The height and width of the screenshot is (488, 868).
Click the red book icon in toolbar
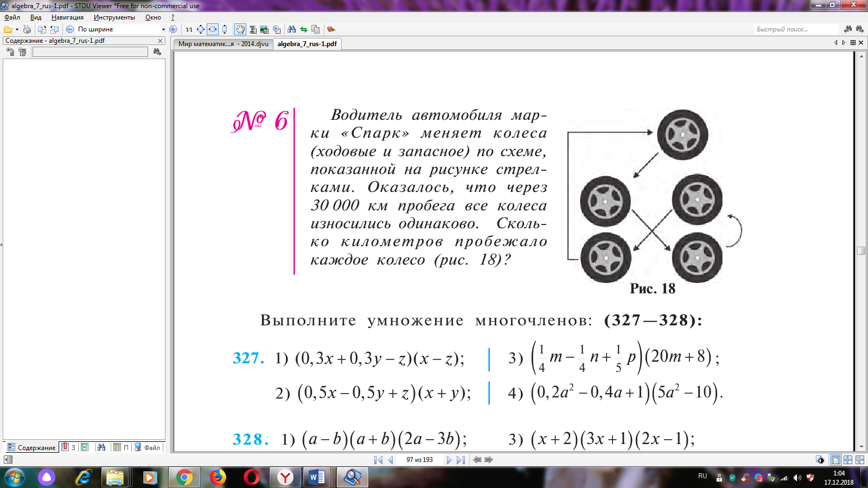coord(331,29)
